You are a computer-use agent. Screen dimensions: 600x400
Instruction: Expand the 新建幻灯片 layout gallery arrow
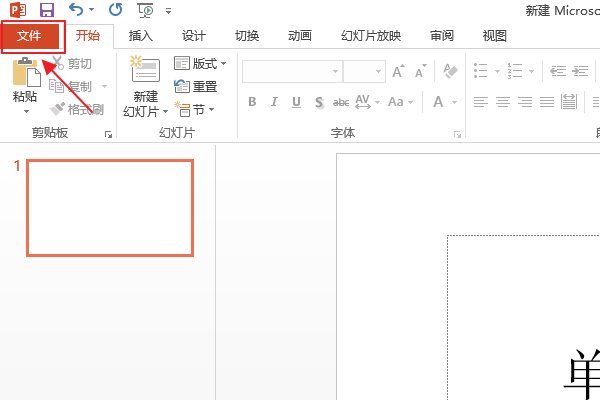[165, 112]
